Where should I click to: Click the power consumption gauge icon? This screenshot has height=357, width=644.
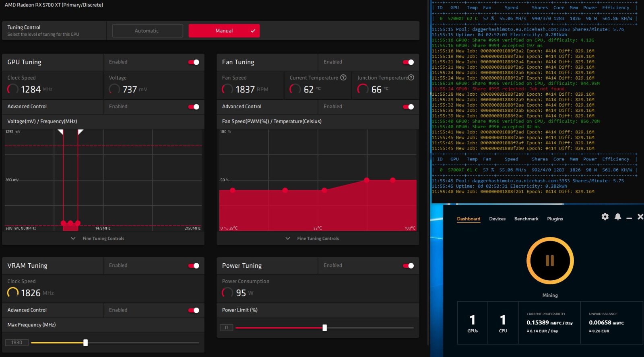point(227,292)
